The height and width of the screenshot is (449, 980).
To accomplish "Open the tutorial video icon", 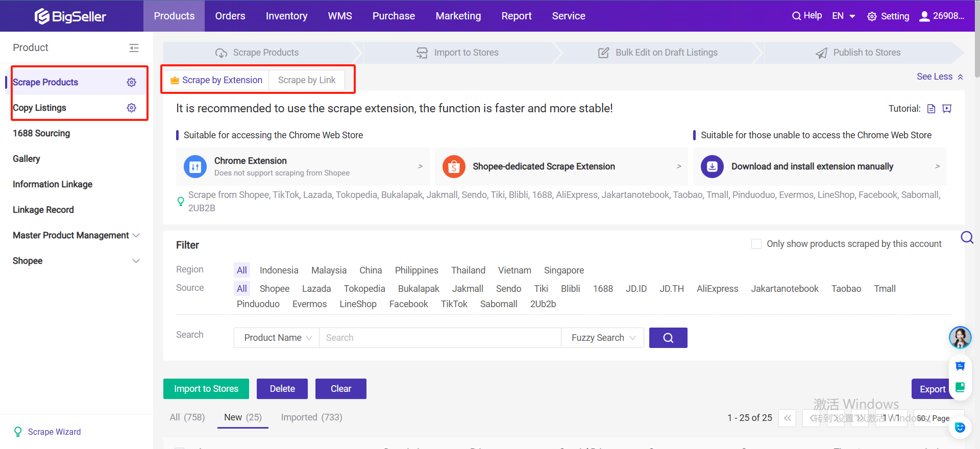I will coord(947,109).
